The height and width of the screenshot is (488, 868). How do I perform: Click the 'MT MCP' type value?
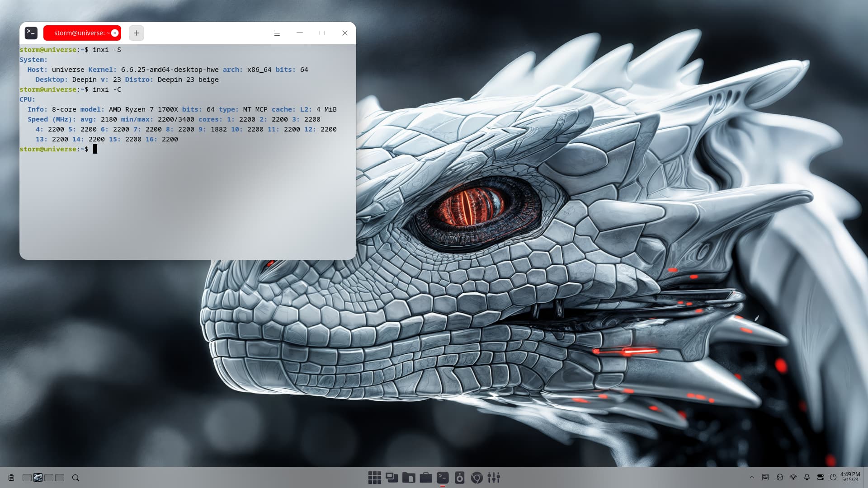(x=255, y=109)
